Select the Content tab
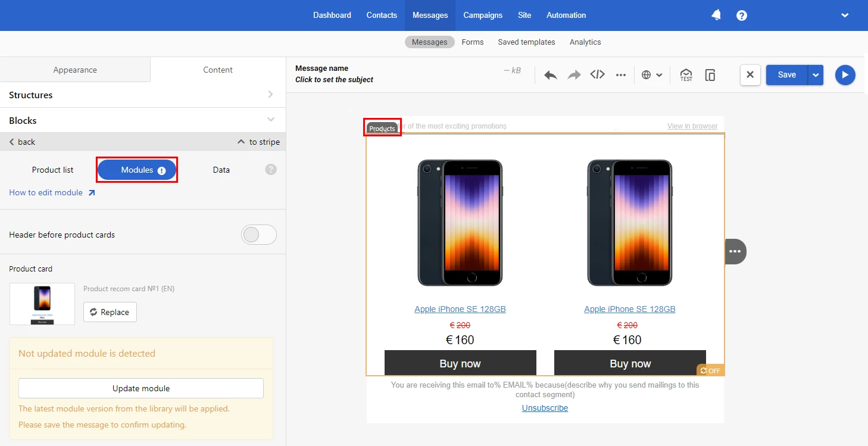 point(218,70)
